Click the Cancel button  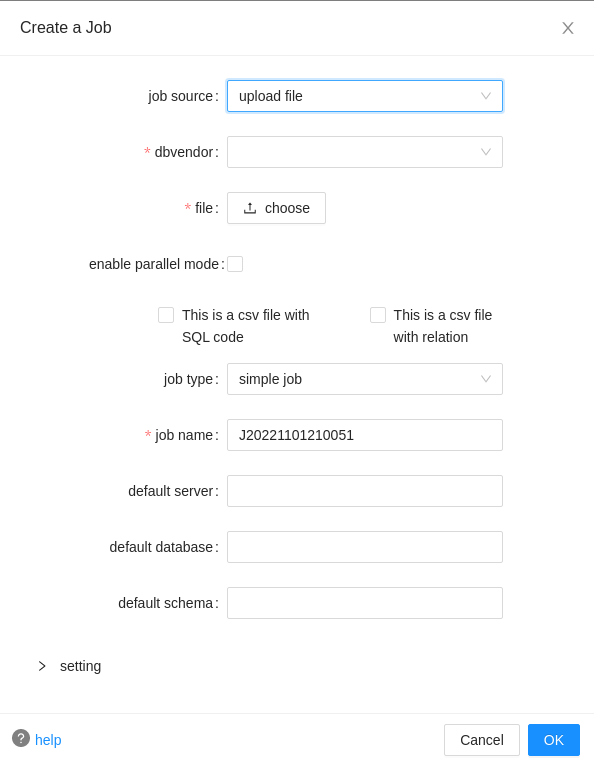click(x=482, y=740)
